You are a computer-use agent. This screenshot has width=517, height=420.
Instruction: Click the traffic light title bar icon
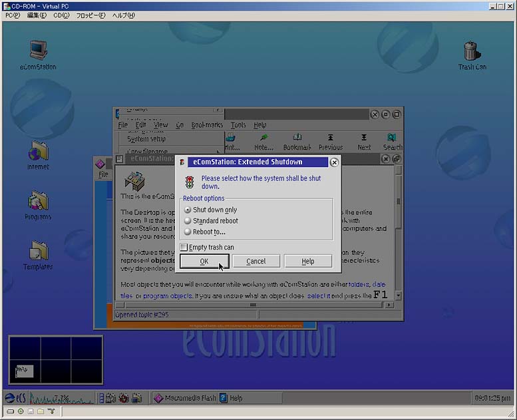tap(182, 162)
